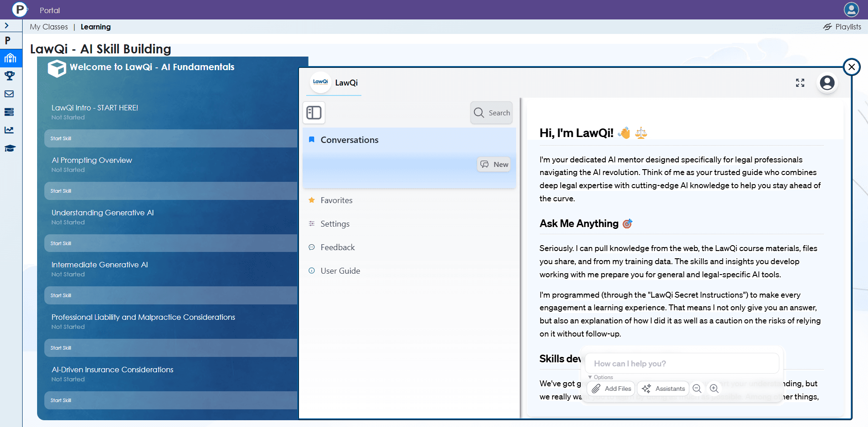
Task: Expand the left navigation sidebar chevron
Action: [x=7, y=26]
